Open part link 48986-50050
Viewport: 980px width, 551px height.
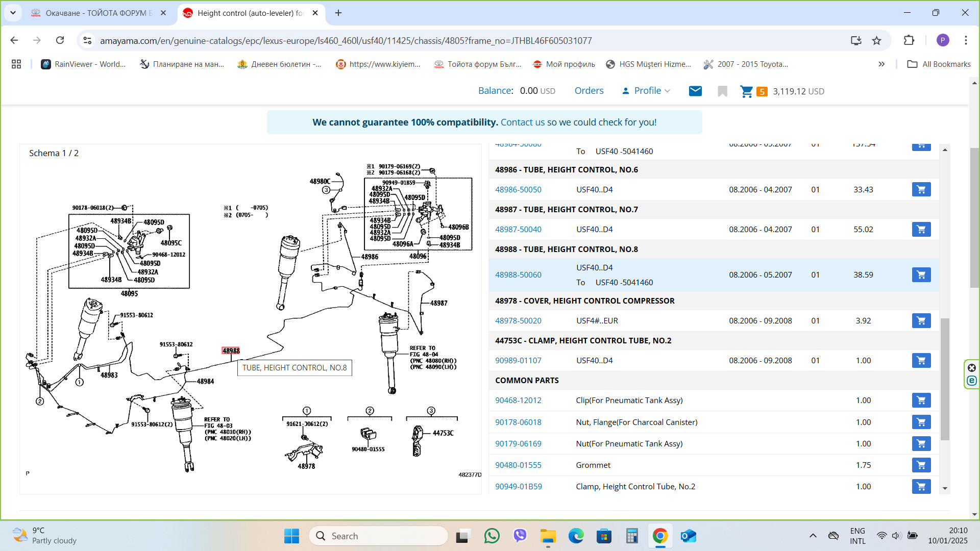[x=518, y=190]
